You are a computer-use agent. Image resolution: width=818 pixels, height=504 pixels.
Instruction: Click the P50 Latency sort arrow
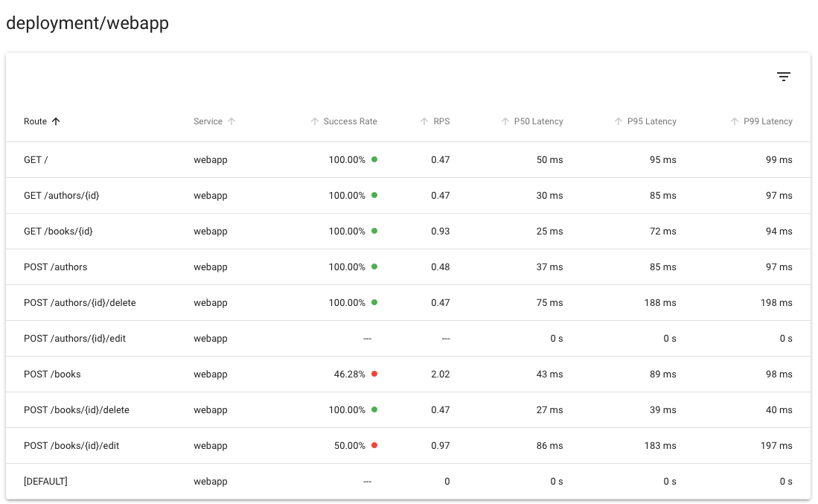(x=506, y=121)
